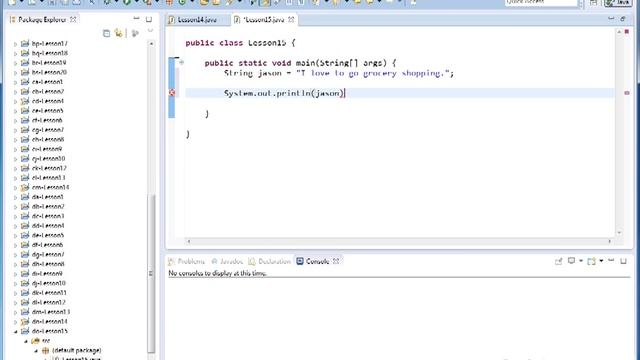
Task: Open the Declaration tab
Action: coord(269,261)
